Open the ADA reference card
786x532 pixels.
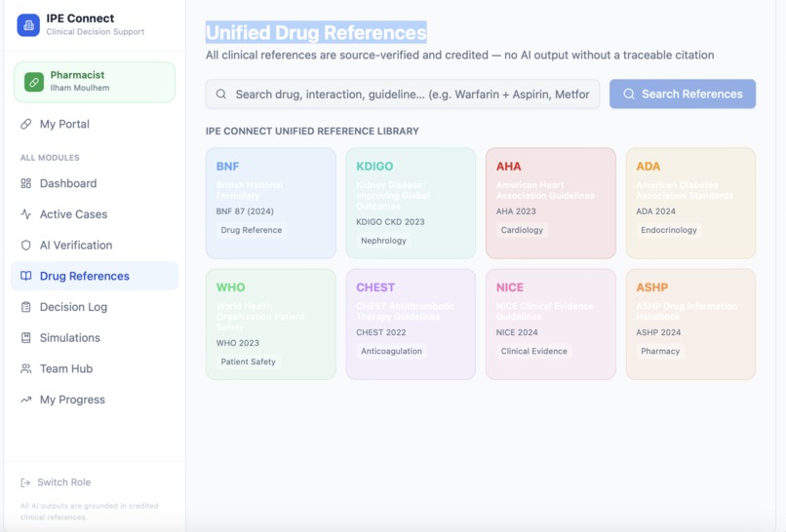coord(690,203)
